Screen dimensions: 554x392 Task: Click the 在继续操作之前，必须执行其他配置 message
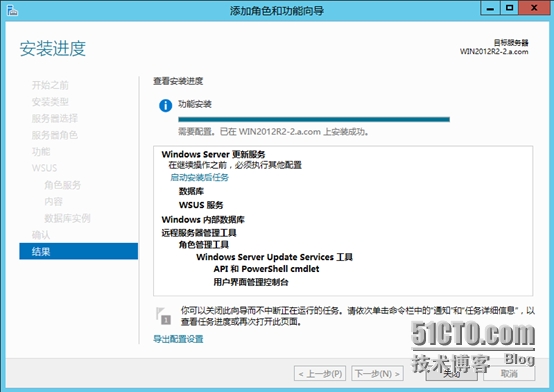(x=235, y=165)
